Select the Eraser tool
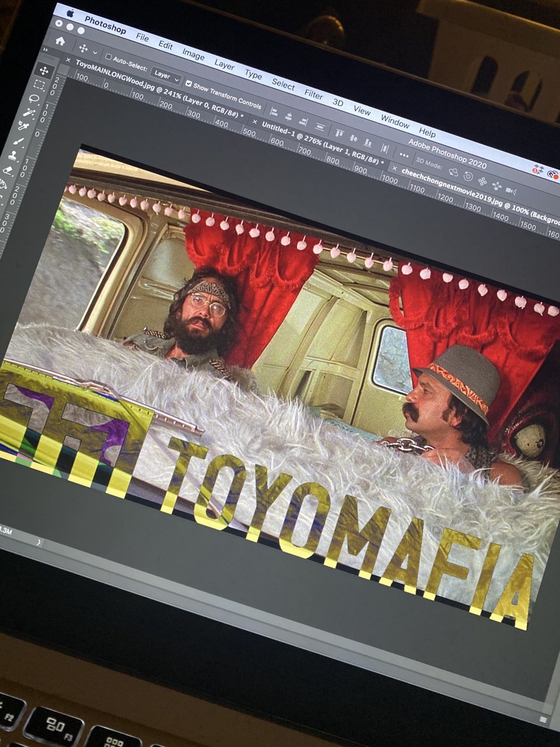Viewport: 560px width, 747px height. point(8,170)
